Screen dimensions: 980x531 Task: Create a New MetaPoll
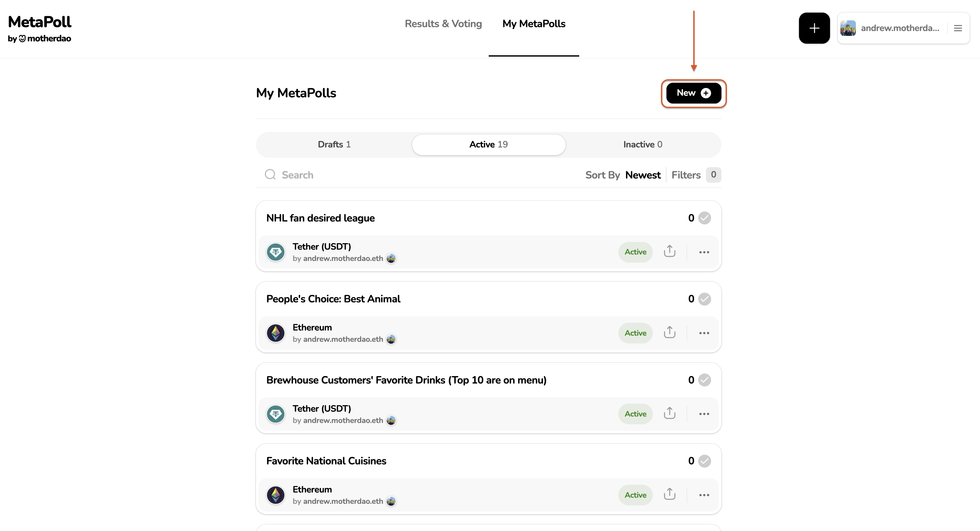[x=693, y=93]
